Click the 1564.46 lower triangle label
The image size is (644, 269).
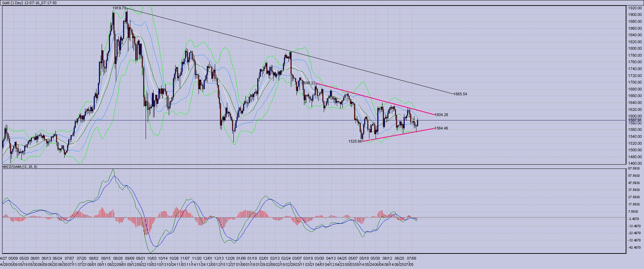(x=441, y=128)
